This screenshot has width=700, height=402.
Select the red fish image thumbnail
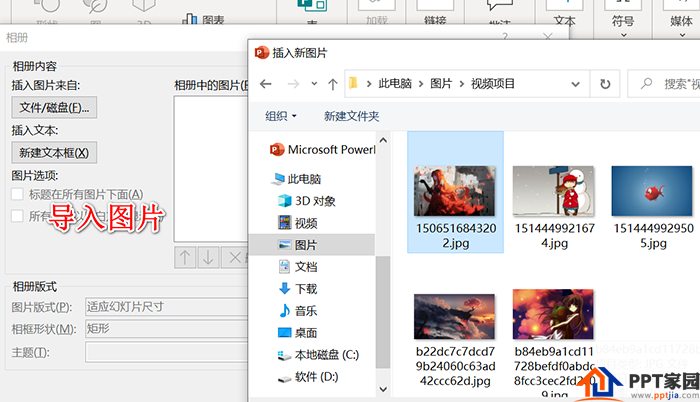tap(652, 191)
